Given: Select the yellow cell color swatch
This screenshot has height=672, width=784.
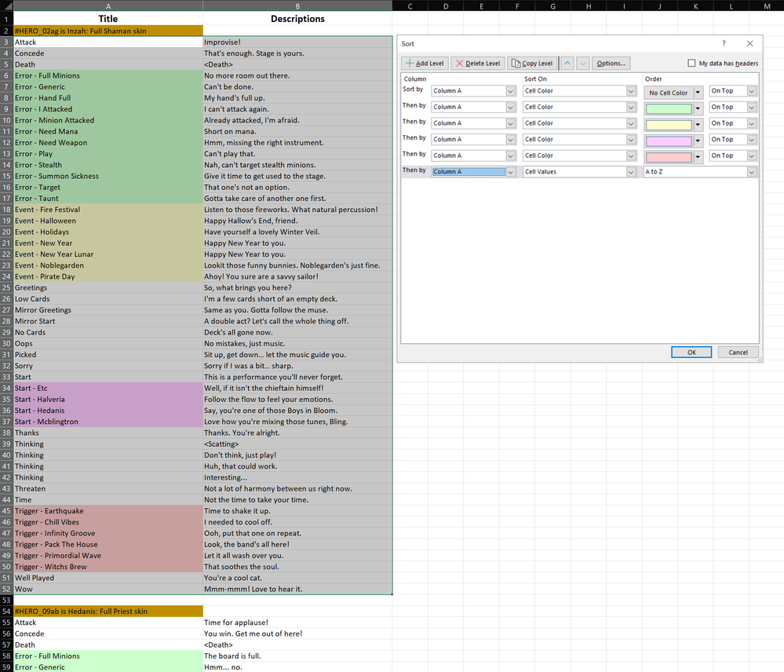Looking at the screenshot, I should [669, 125].
